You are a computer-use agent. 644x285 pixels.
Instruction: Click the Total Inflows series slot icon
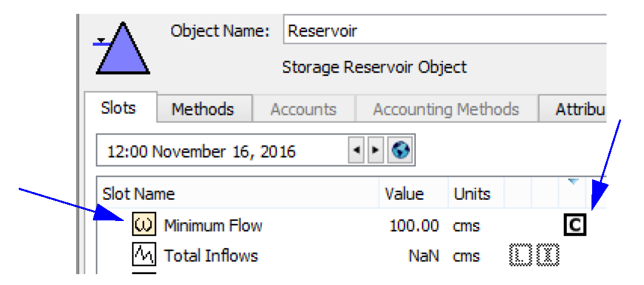142,255
